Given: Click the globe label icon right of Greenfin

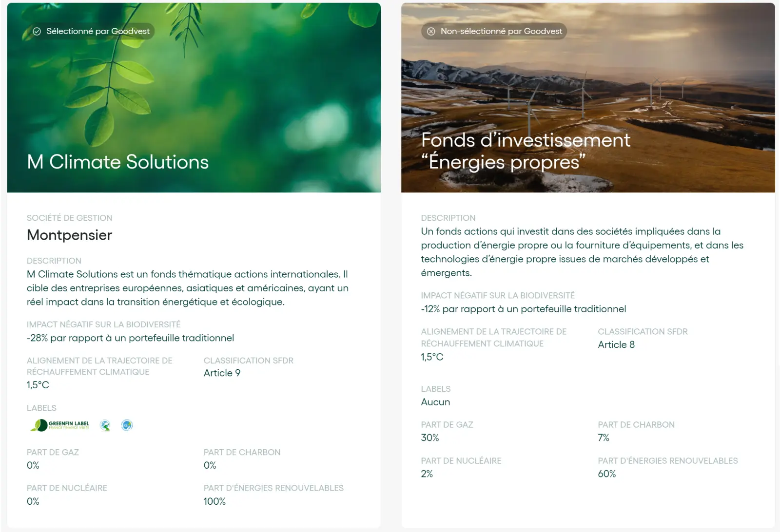Looking at the screenshot, I should pyautogui.click(x=105, y=425).
